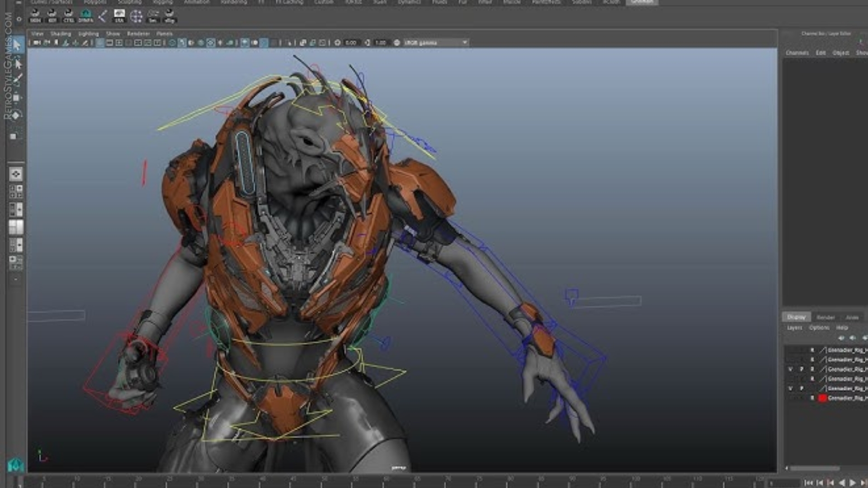Open the Options menu in the Display panel
868x488 pixels.
tap(819, 328)
